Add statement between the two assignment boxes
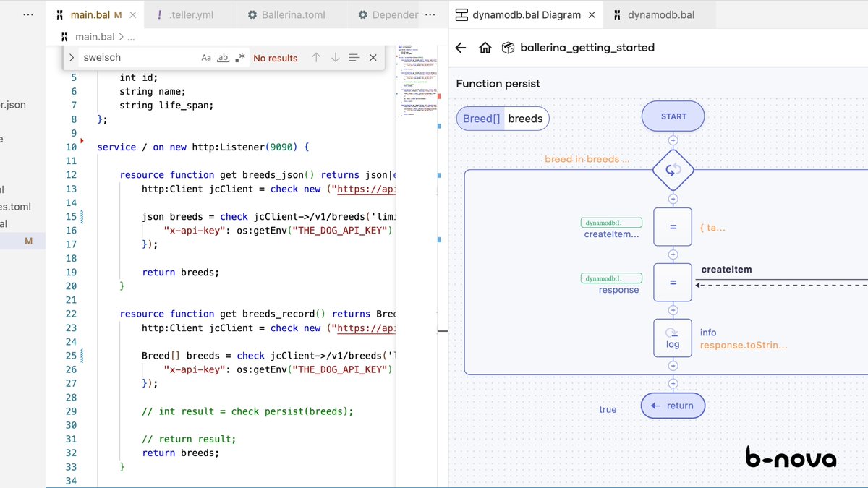This screenshot has height=488, width=868. pos(673,254)
